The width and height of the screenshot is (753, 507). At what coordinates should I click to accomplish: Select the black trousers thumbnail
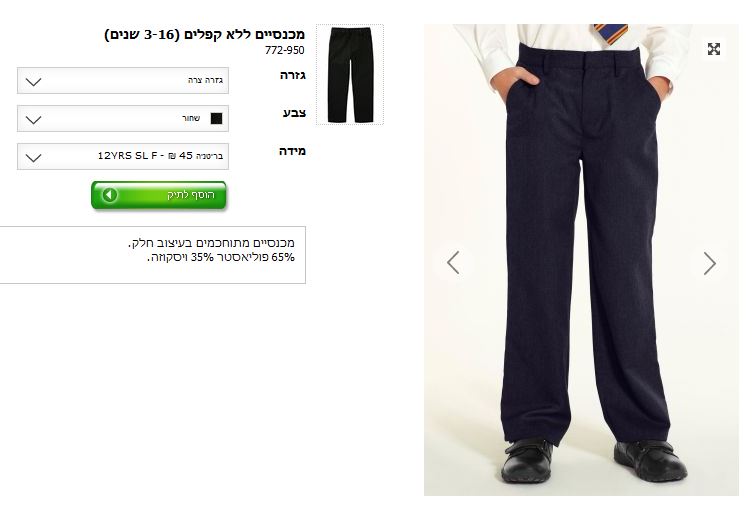point(350,75)
